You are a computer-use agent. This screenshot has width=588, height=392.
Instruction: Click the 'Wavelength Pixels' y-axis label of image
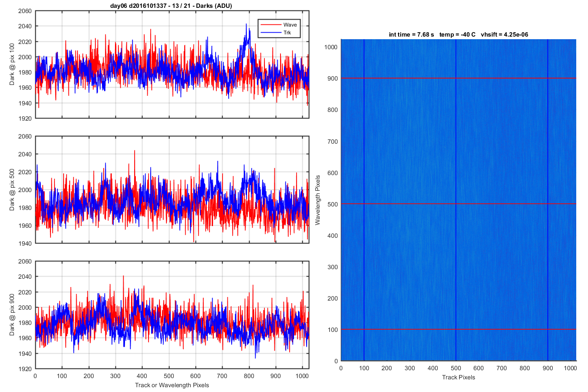[318, 200]
